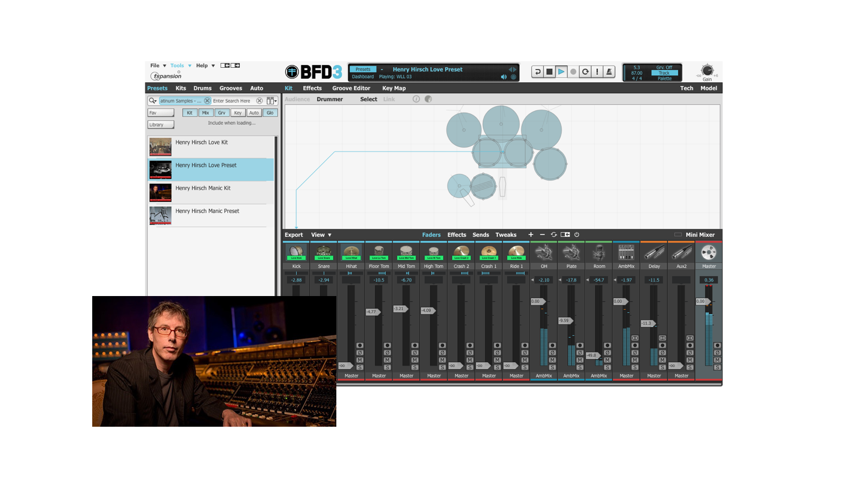Click the Room microphone channel icon
Image resolution: width=868 pixels, height=488 pixels.
599,252
